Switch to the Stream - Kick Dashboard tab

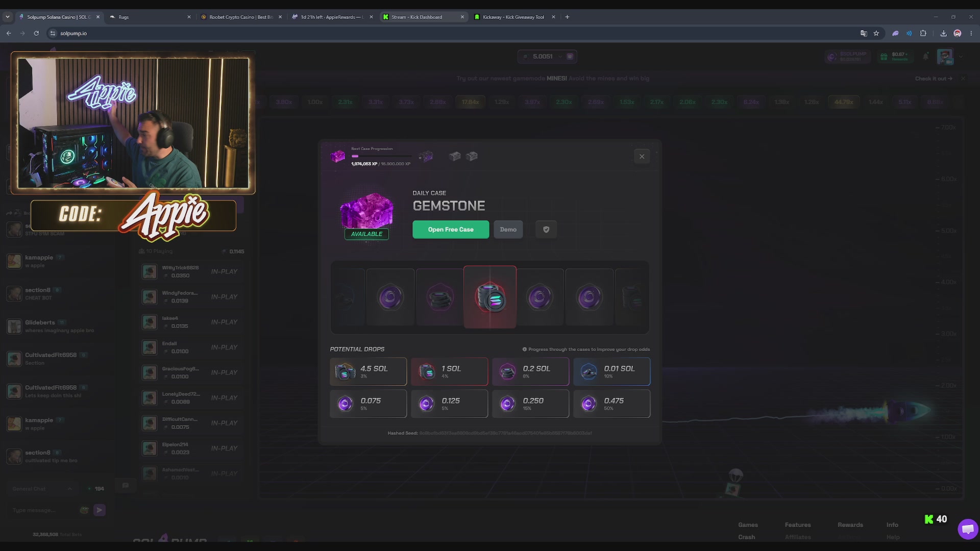[x=424, y=17]
